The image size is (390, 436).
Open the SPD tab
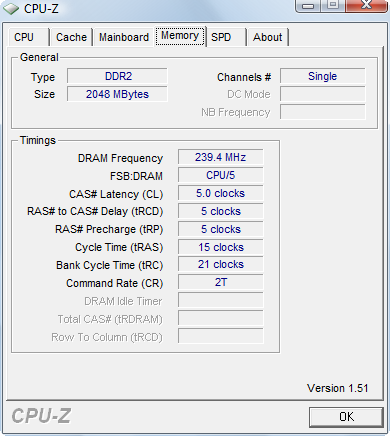tap(226, 37)
